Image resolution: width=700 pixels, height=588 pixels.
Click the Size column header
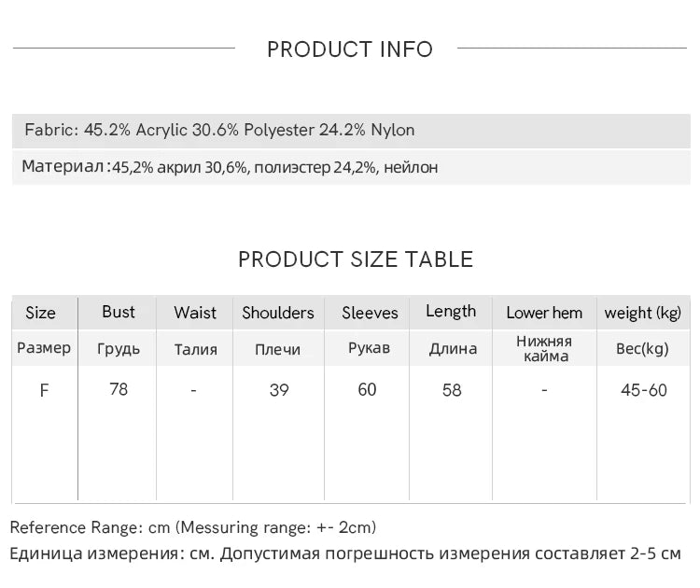coord(40,313)
